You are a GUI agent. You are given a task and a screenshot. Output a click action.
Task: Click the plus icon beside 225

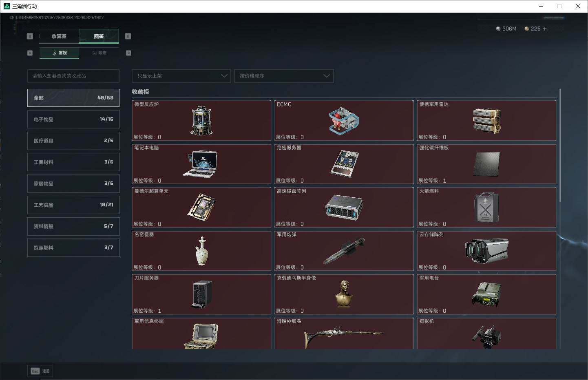click(545, 29)
